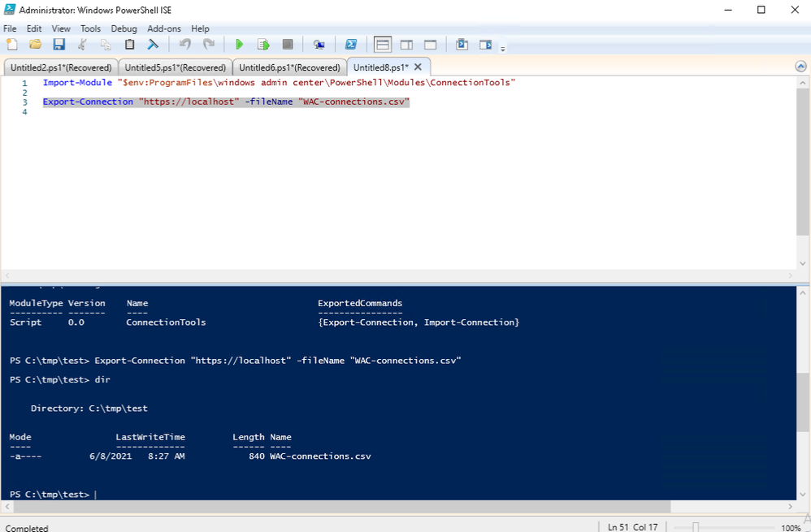Open a new remote PowerShell tab icon
This screenshot has height=532, width=811.
click(319, 45)
